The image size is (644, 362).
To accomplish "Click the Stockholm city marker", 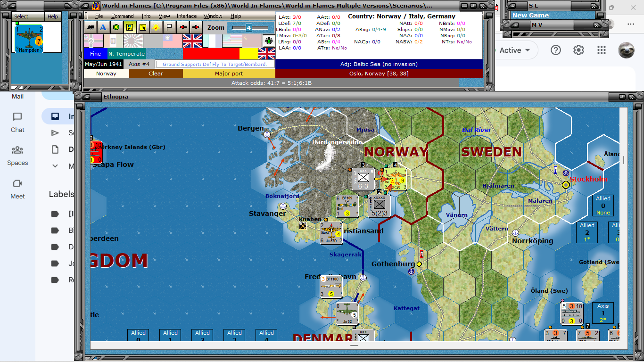I will [566, 185].
